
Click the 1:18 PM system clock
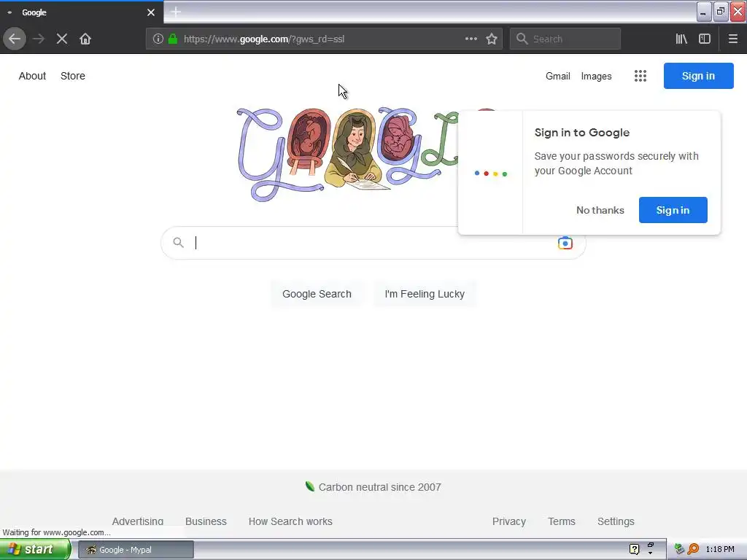point(720,549)
